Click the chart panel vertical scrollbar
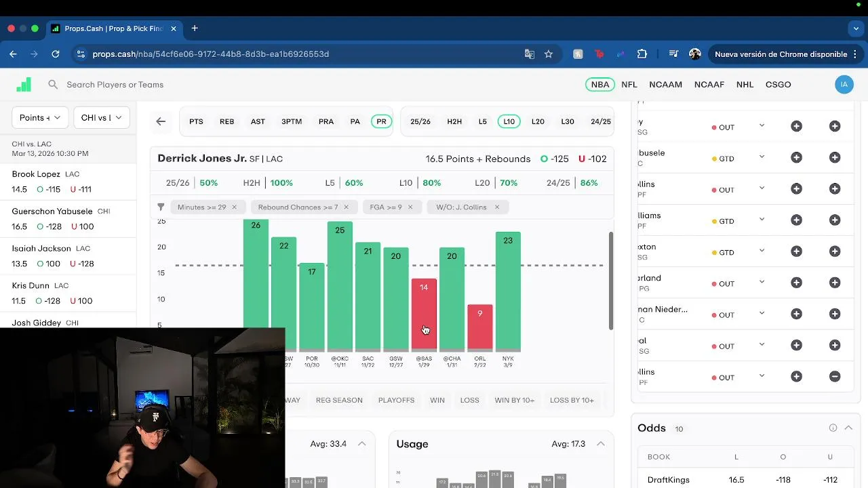 click(611, 281)
